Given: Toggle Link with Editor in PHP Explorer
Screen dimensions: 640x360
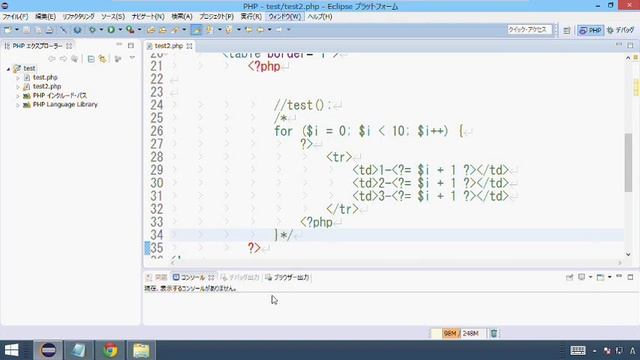Looking at the screenshot, I should pyautogui.click(x=102, y=59).
